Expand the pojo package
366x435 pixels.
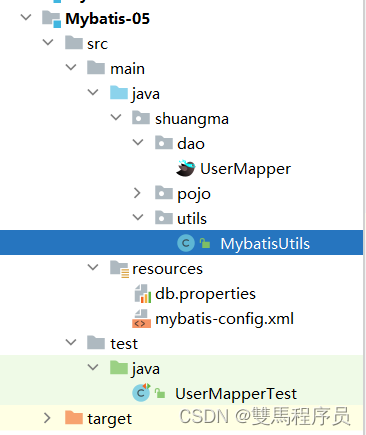pos(137,193)
